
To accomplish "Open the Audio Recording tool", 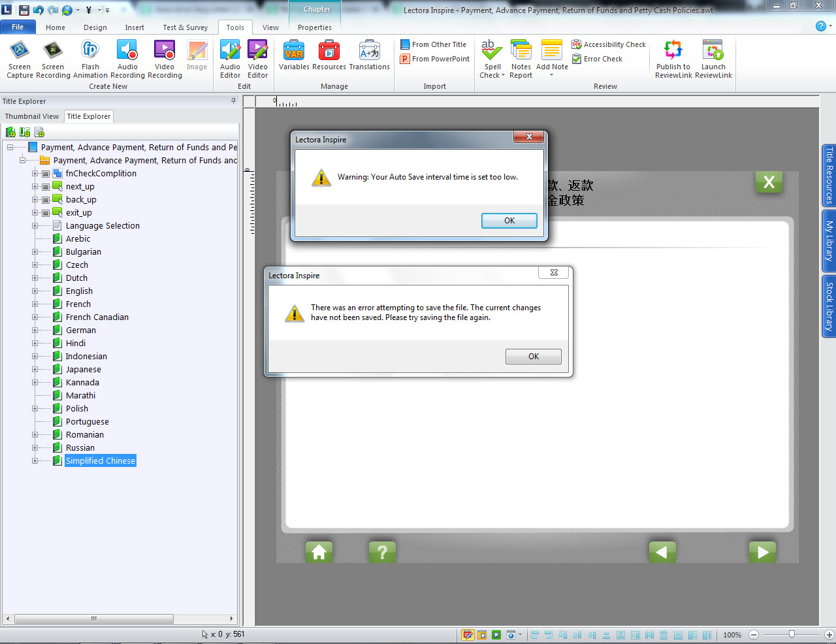I will tap(127, 59).
